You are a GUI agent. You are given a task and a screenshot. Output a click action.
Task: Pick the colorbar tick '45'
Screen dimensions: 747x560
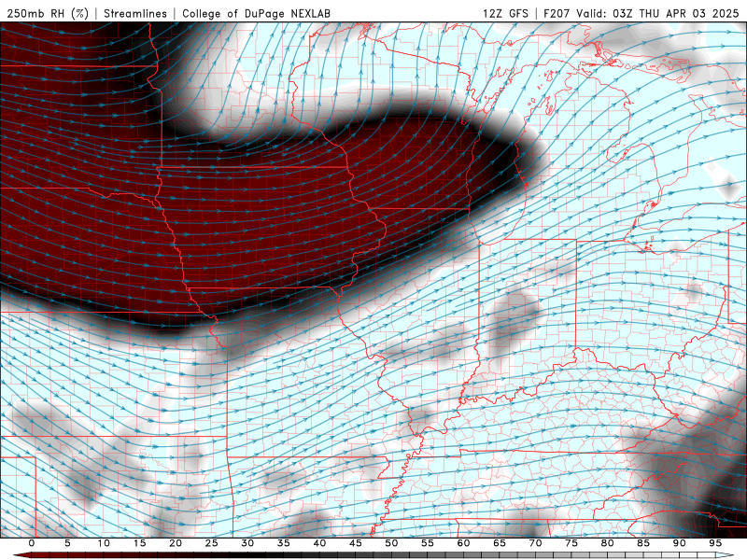(356, 543)
